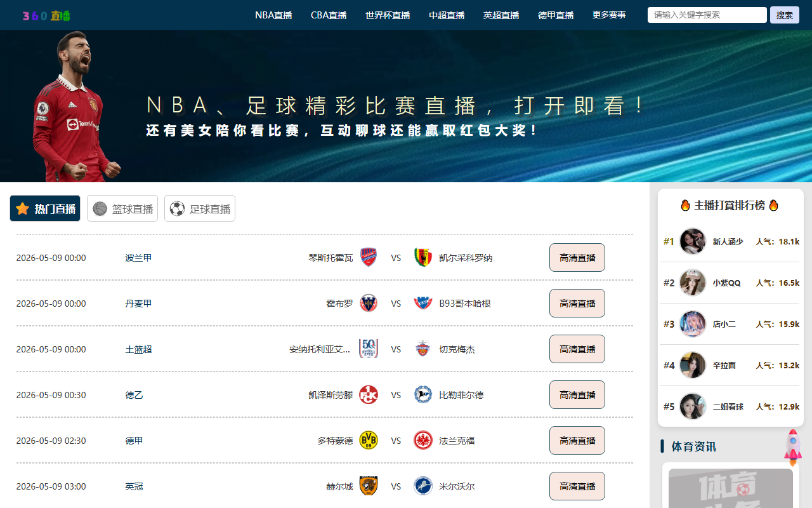812x508 pixels.
Task: Go to 世界杯直播 in navigation
Action: 388,15
